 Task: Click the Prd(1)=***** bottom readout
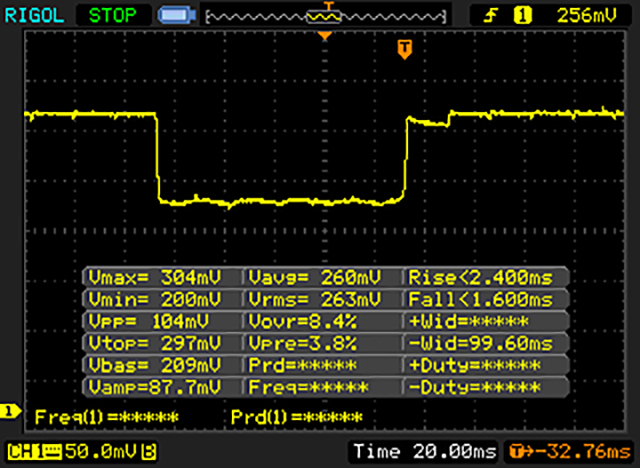tap(297, 417)
